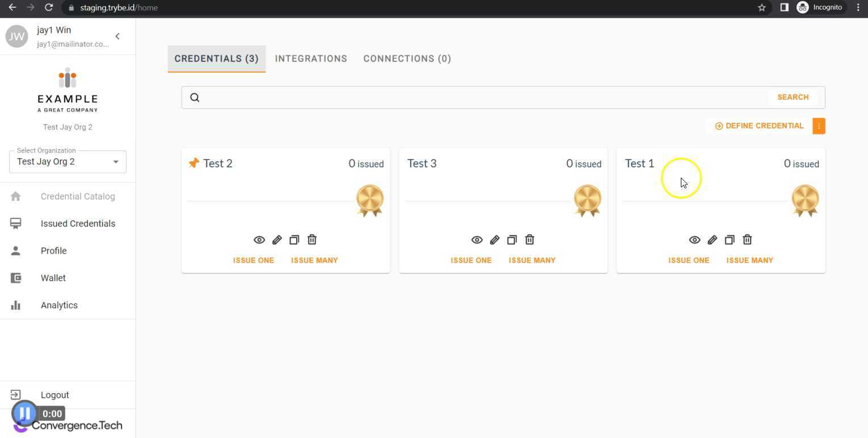
Task: Click Issue Many on Test 2 card
Action: (314, 260)
